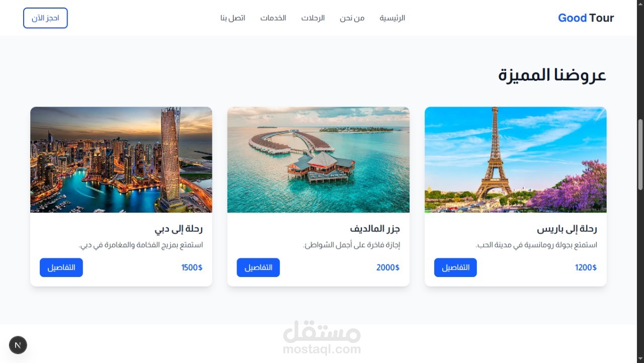The image size is (644, 363).
Task: Click the Next.js dev indicator icon
Action: [x=18, y=345]
